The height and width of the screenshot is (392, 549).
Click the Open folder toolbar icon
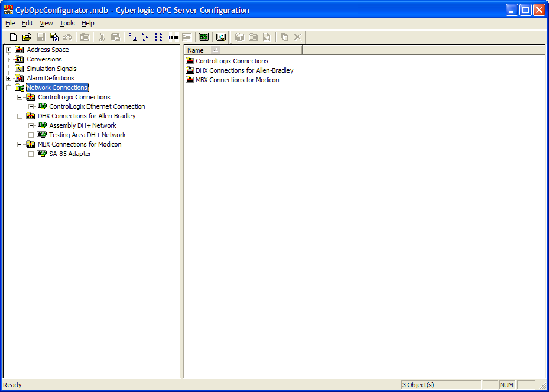pos(27,37)
